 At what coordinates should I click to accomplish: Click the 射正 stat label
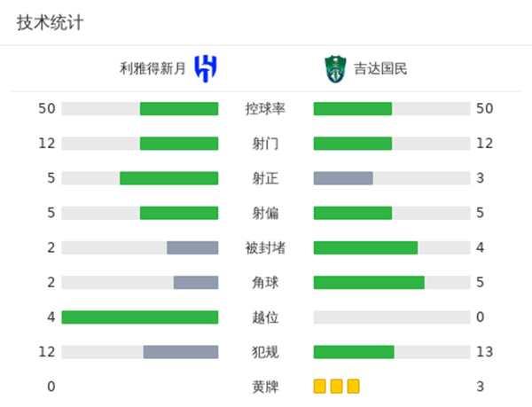pyautogui.click(x=265, y=178)
